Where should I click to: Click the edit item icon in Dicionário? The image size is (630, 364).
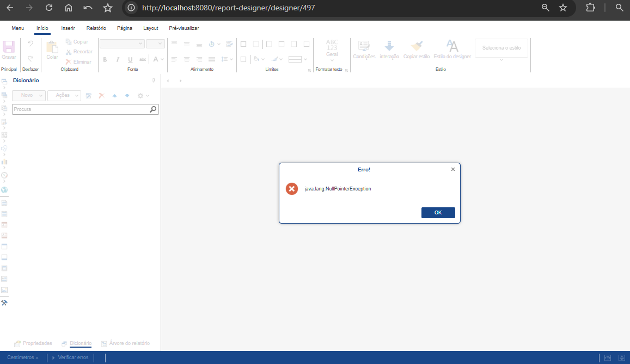click(89, 96)
